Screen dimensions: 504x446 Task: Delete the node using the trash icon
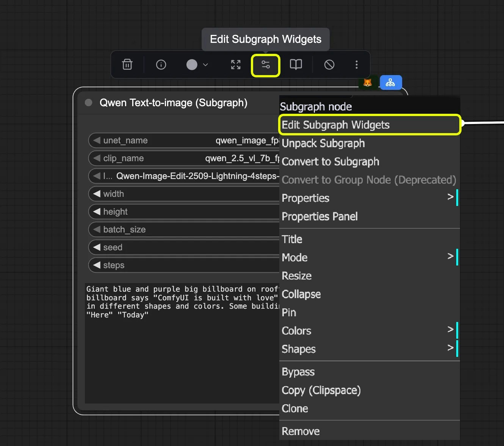pos(127,64)
